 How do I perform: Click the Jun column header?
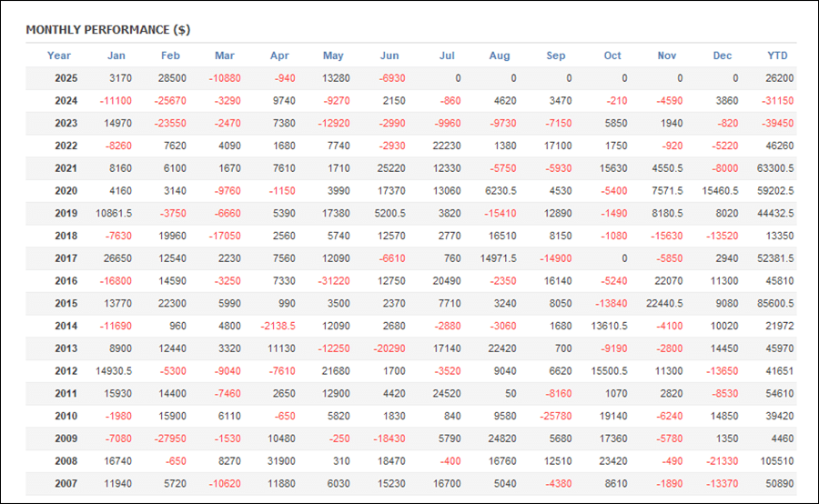click(x=389, y=55)
